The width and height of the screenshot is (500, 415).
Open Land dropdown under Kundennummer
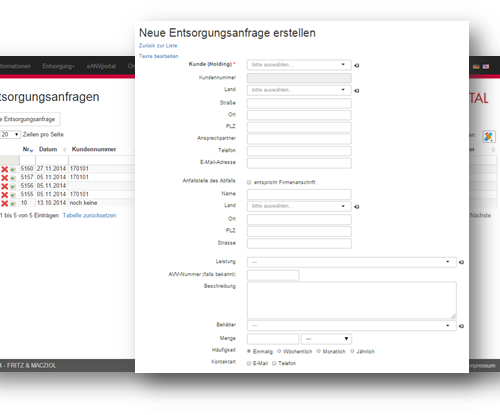299,90
